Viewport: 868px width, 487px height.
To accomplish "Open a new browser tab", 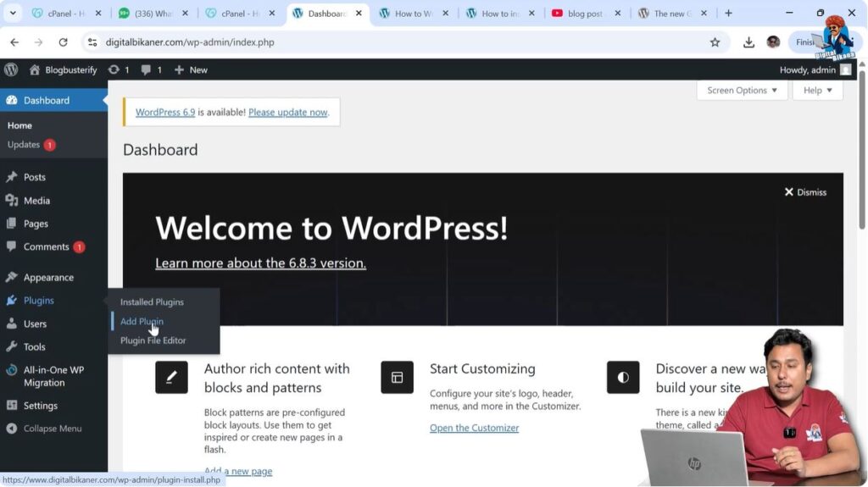I will 728,14.
